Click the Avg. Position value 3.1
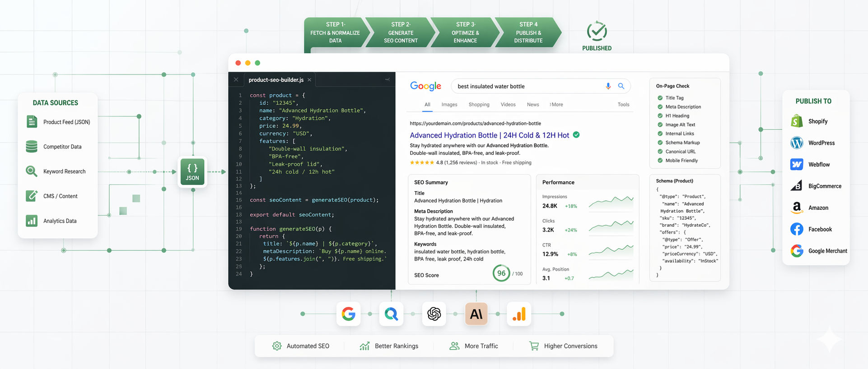The image size is (868, 369). coord(546,278)
